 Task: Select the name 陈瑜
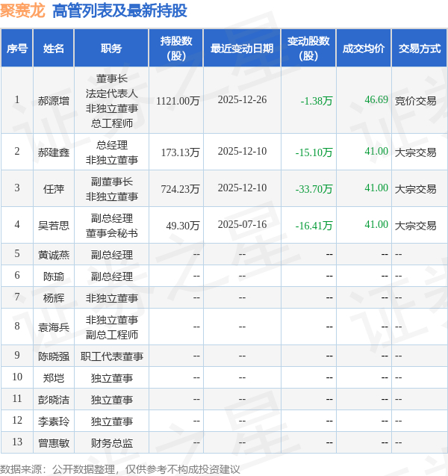(x=53, y=276)
